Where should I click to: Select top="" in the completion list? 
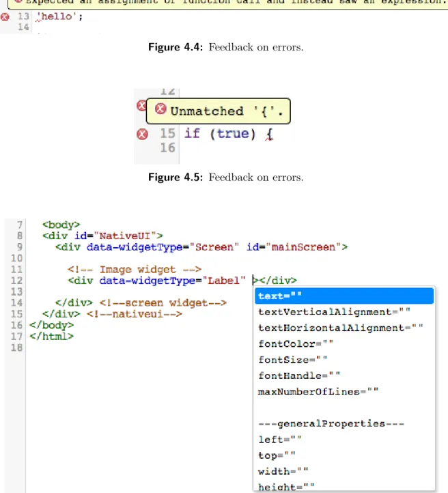click(344, 455)
